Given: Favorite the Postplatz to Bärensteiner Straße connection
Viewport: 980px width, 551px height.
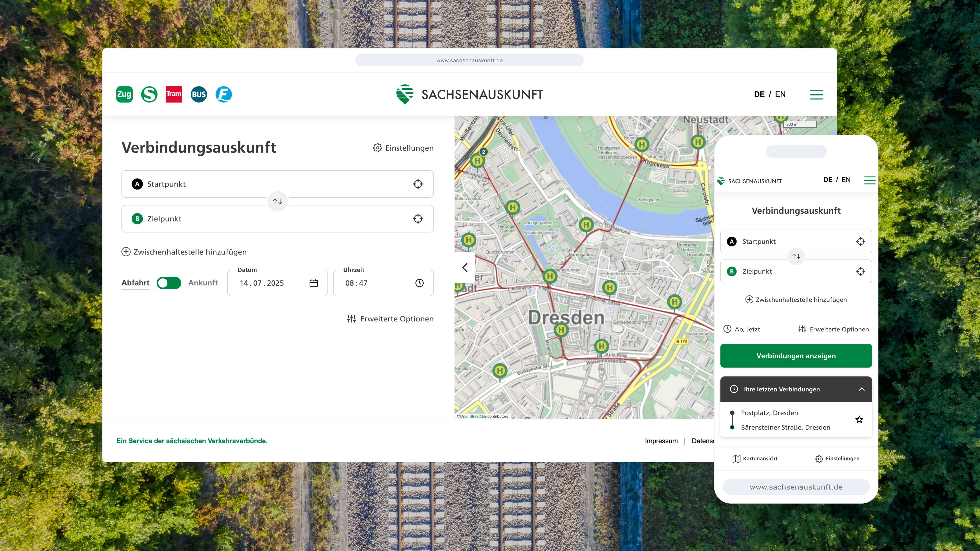Looking at the screenshot, I should tap(859, 419).
